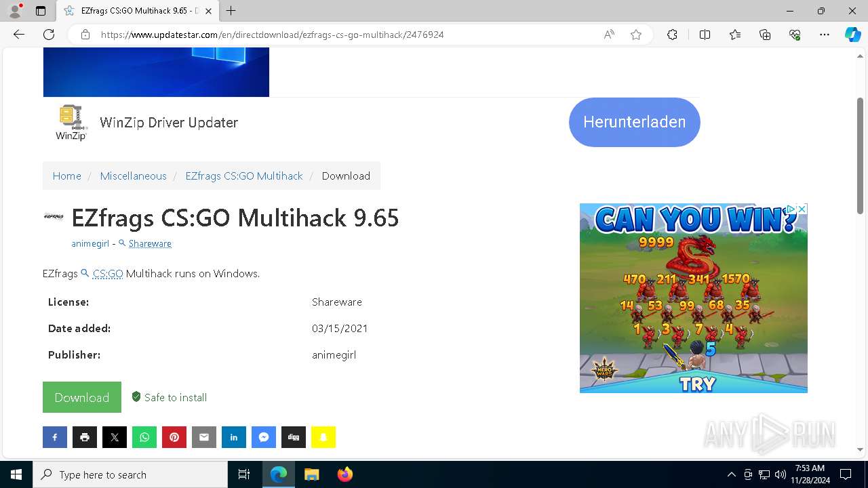
Task: Click the WinZip Driver Updater logo
Action: [x=71, y=123]
